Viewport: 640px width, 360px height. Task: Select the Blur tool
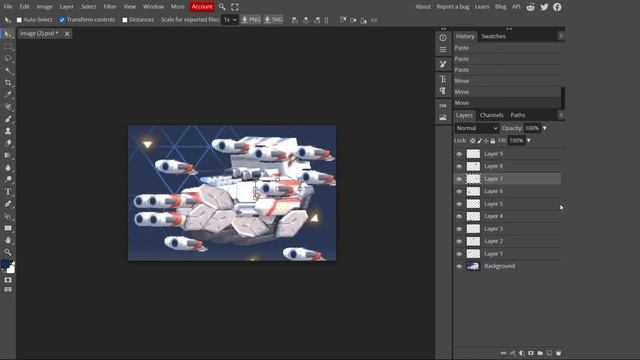(x=8, y=167)
